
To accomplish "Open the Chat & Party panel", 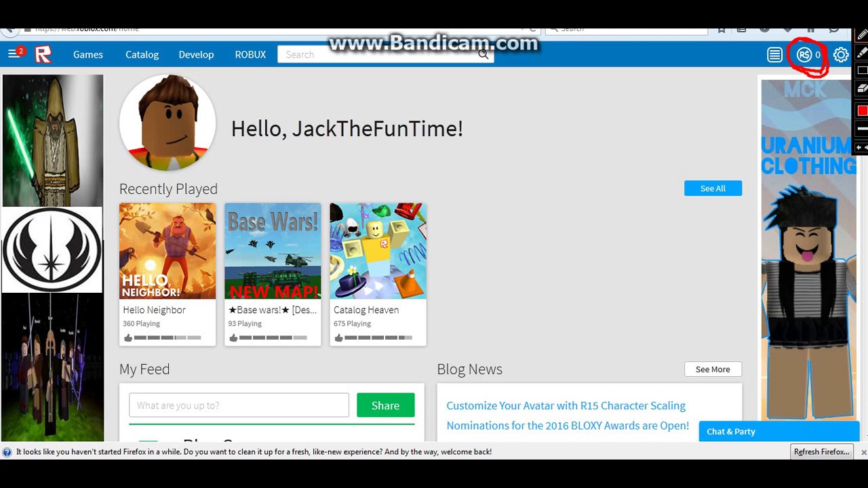I will 778,431.
